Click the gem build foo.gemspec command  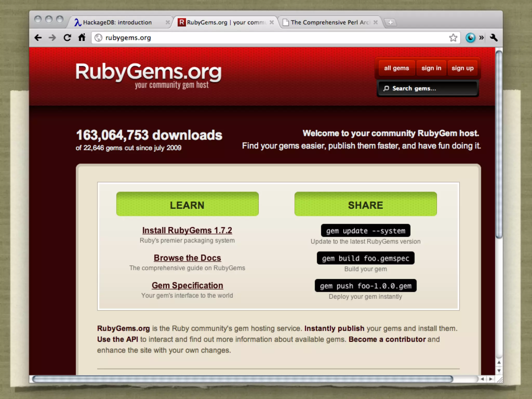click(x=365, y=258)
